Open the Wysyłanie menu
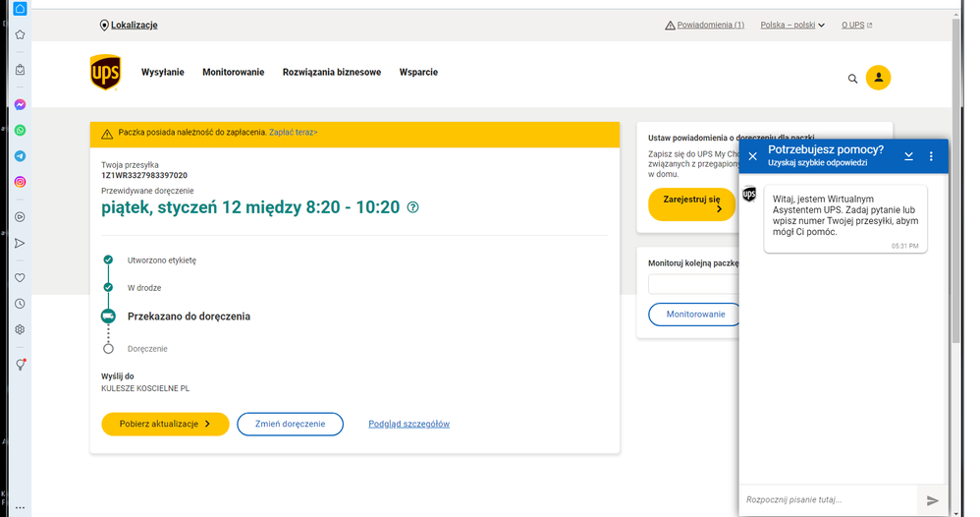The height and width of the screenshot is (517, 980). point(162,73)
